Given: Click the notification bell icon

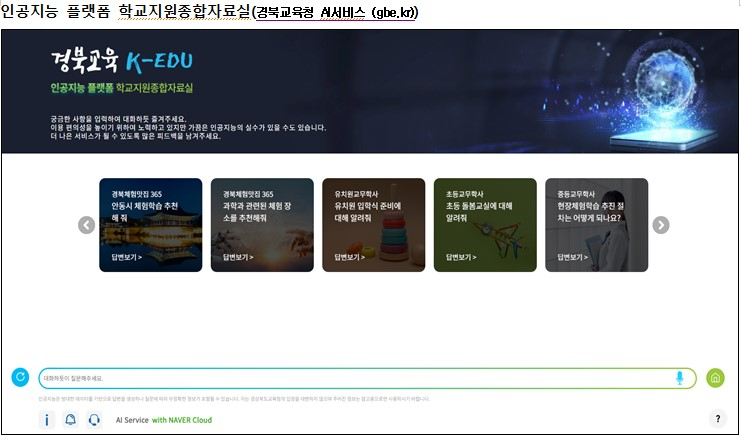Looking at the screenshot, I should pyautogui.click(x=70, y=420).
